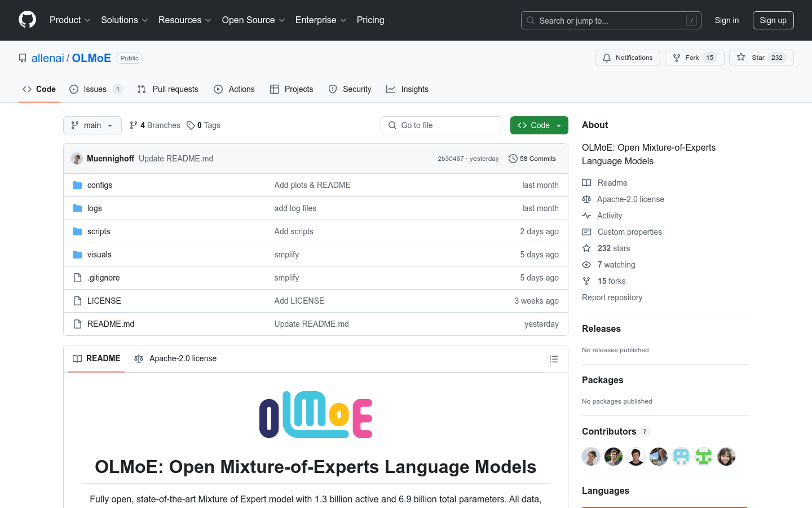Select the README tab in file viewer
Image resolution: width=812 pixels, height=508 pixels.
point(96,358)
